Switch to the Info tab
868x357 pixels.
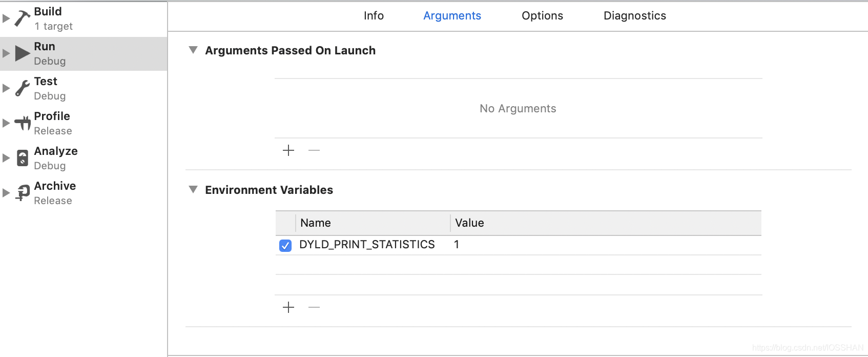(374, 16)
